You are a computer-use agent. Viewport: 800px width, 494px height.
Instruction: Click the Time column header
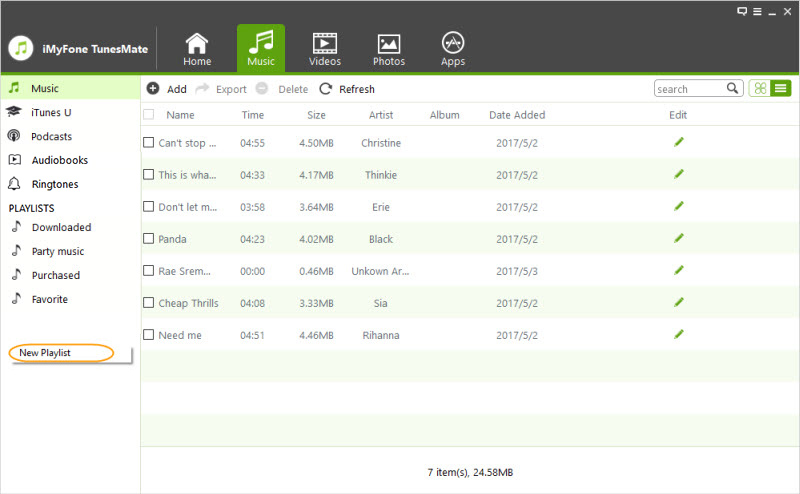coord(253,115)
